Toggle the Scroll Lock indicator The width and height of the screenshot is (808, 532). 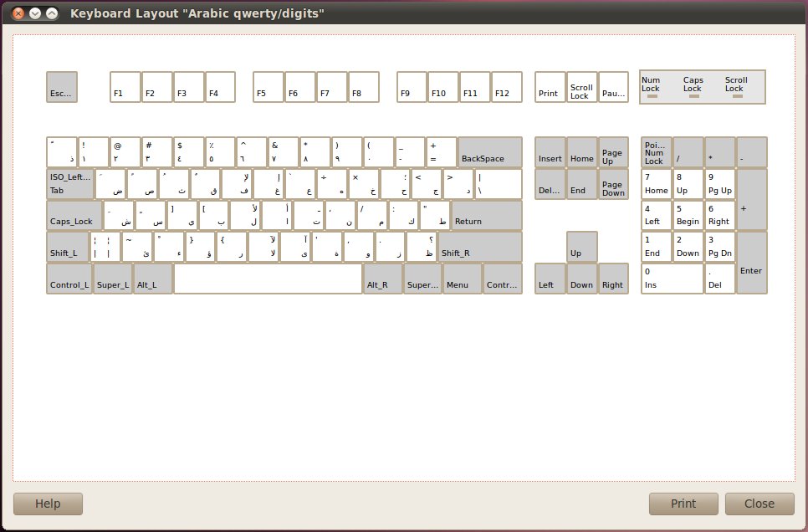point(735,87)
